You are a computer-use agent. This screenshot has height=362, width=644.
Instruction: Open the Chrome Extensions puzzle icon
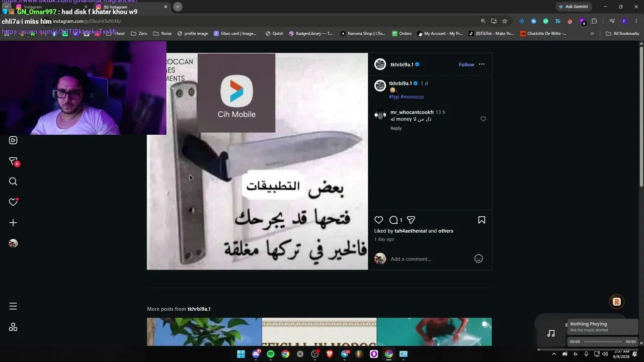[x=594, y=21]
